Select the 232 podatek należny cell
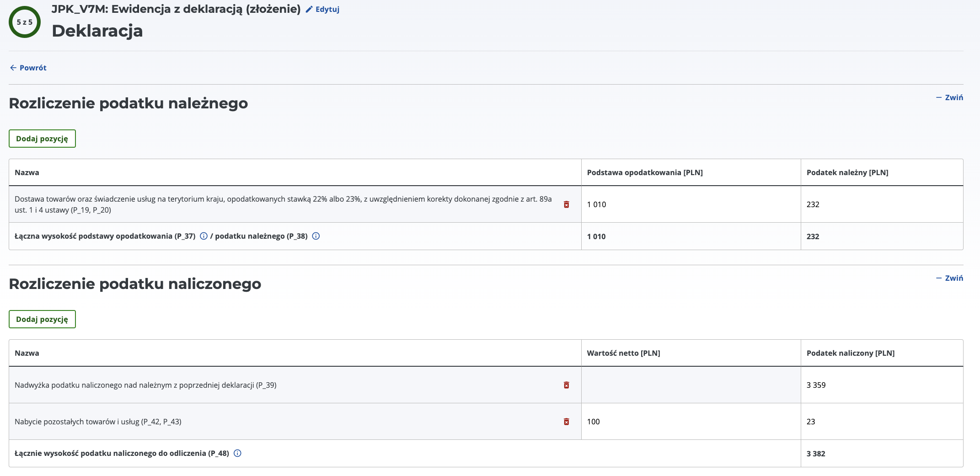Viewport: 980px width, 476px height. coord(882,204)
